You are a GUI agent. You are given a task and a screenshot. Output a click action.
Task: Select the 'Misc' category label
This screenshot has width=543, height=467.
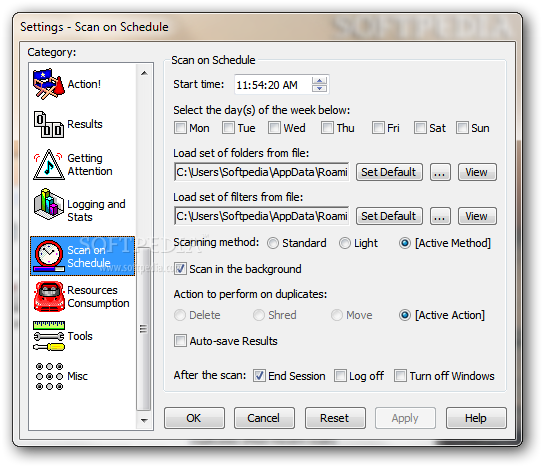pyautogui.click(x=77, y=376)
